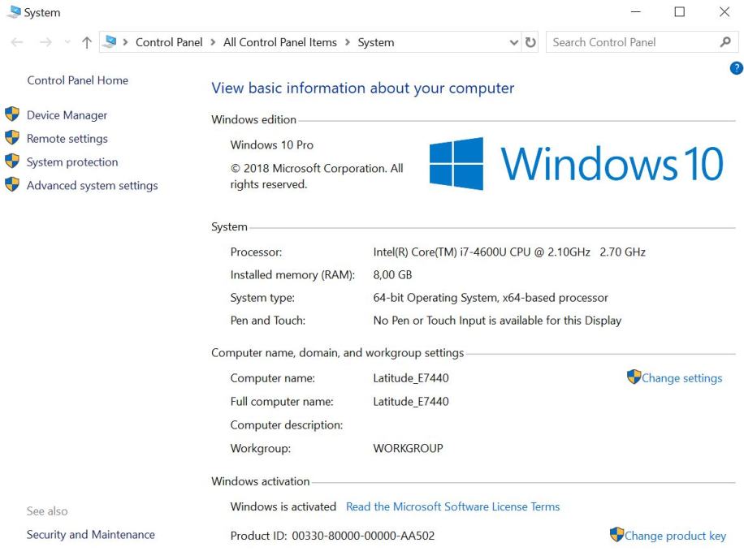Screen dimensions: 744x560
Task: Read the Microsoft Software License Terms
Action: coord(452,506)
